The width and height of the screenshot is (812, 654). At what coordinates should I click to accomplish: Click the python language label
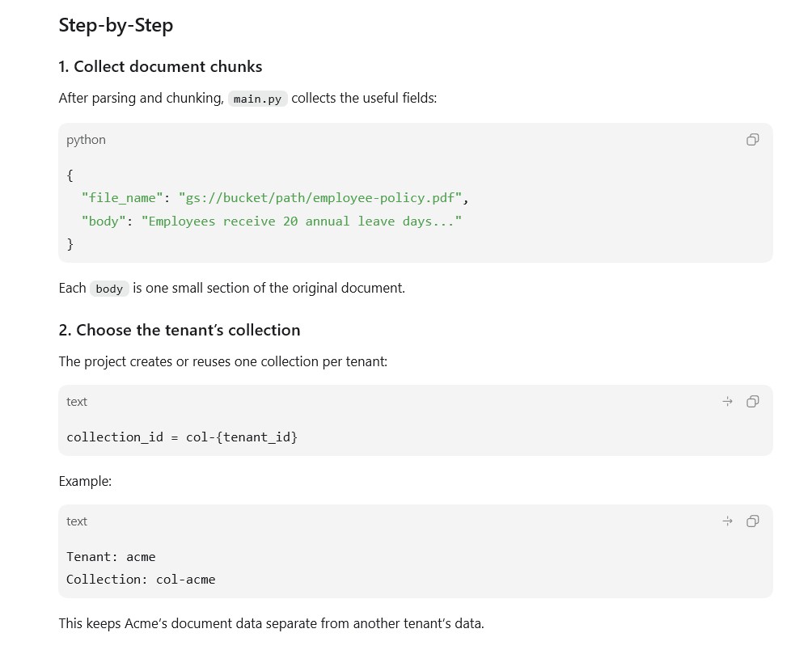86,140
